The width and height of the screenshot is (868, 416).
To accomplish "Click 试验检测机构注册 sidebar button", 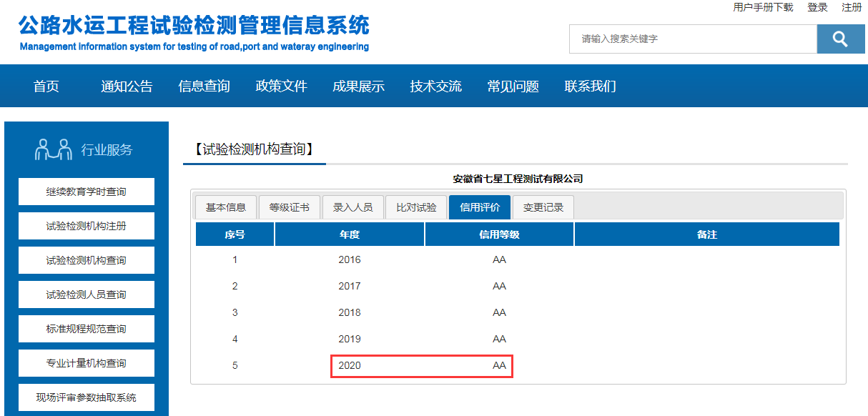I will (86, 226).
